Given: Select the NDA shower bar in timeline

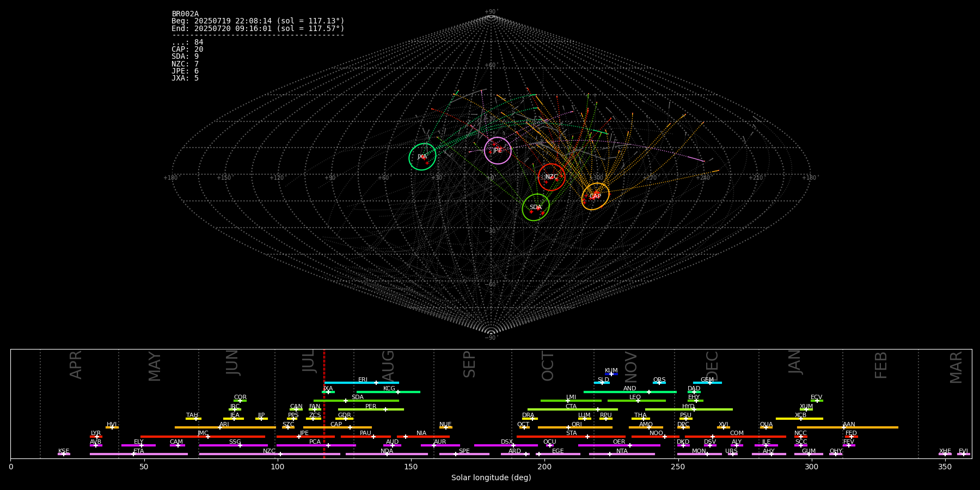Looking at the screenshot, I should point(387,454).
